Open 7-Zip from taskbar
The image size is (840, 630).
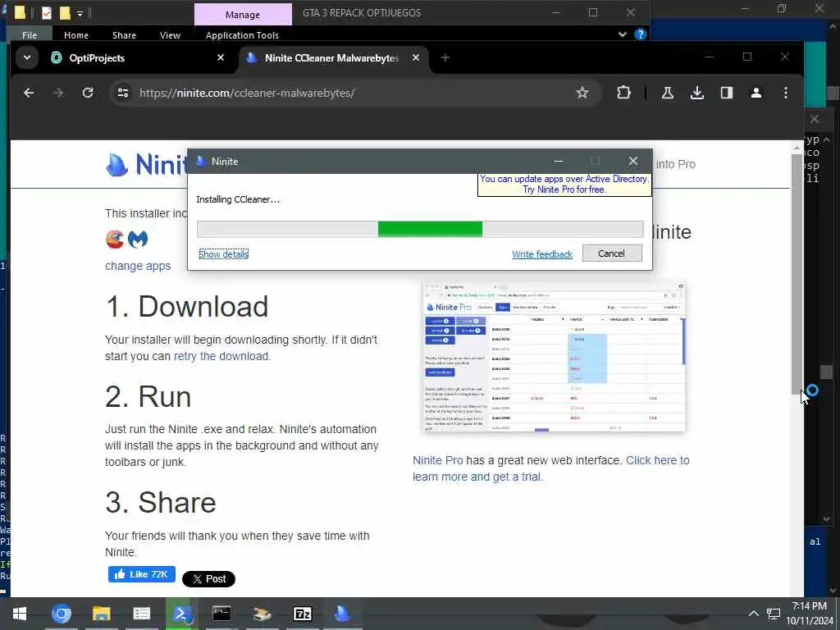[302, 614]
